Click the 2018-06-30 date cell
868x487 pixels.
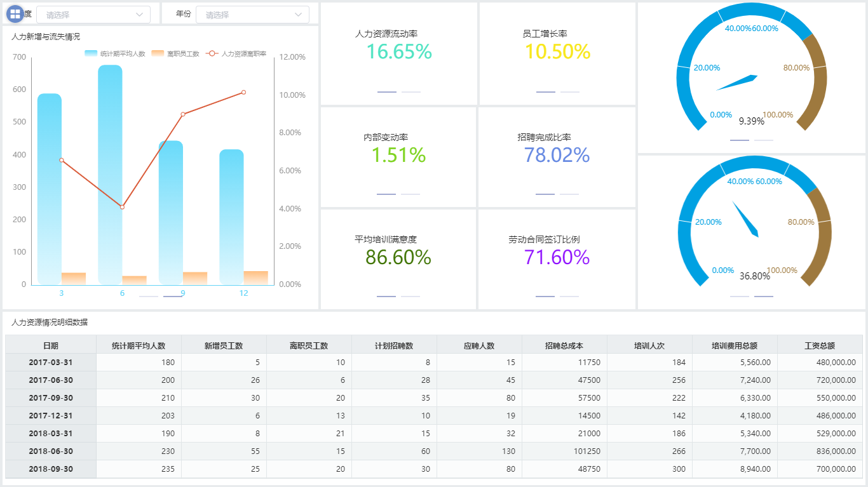click(x=51, y=451)
